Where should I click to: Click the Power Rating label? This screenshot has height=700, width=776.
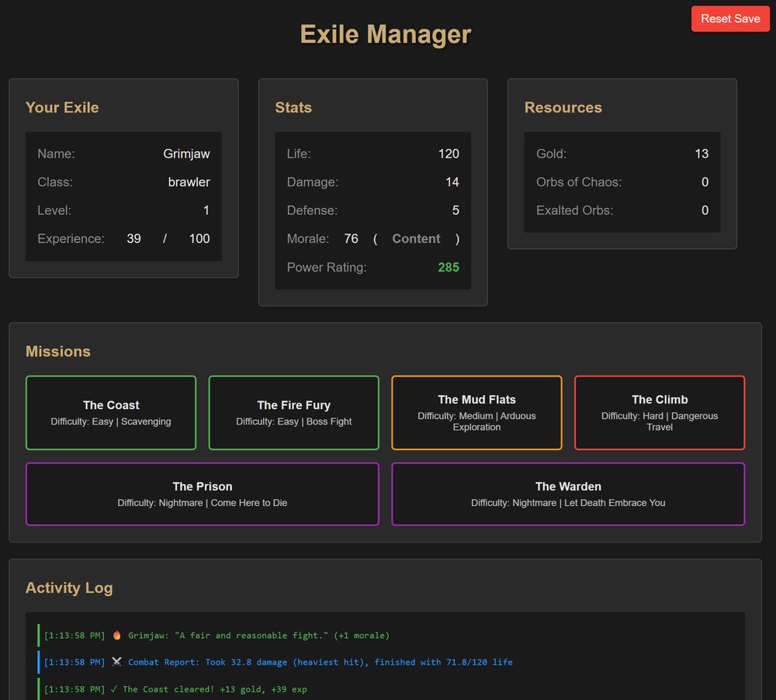[327, 267]
